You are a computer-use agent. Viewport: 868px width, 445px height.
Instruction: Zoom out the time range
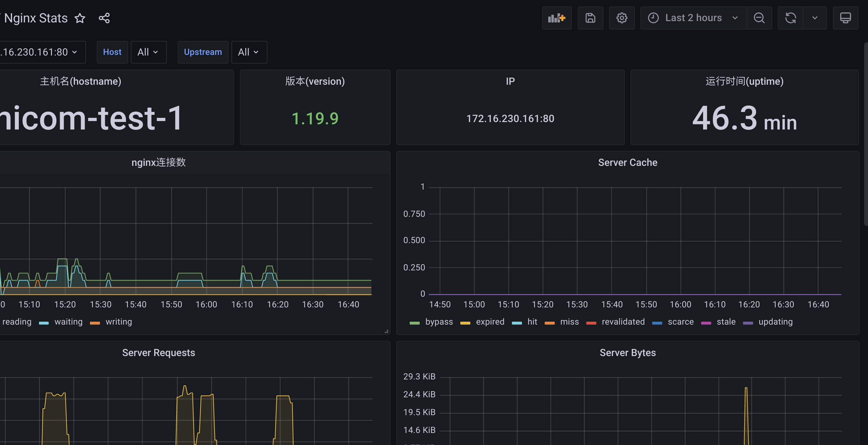pos(759,18)
